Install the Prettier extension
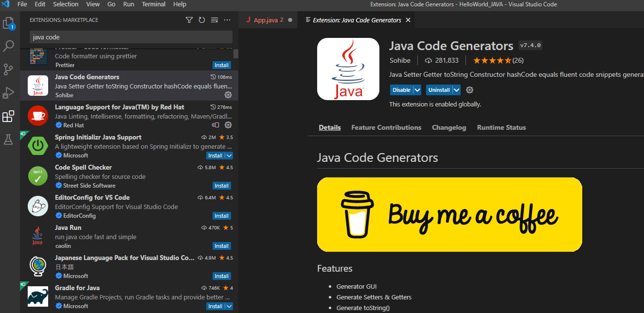This screenshot has width=644, height=313. [222, 65]
